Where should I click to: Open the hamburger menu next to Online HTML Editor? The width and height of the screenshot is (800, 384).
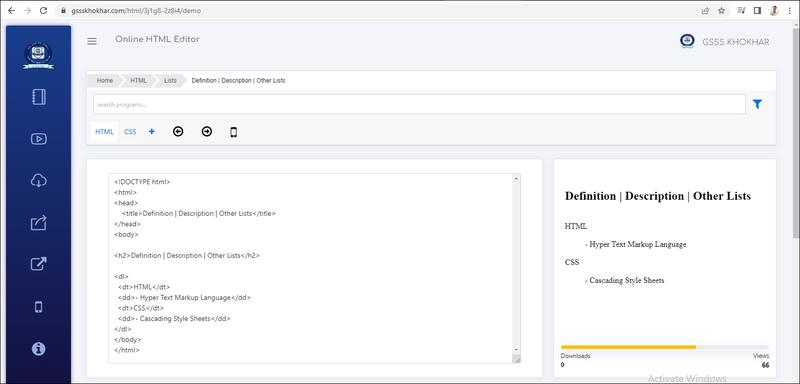[x=92, y=42]
